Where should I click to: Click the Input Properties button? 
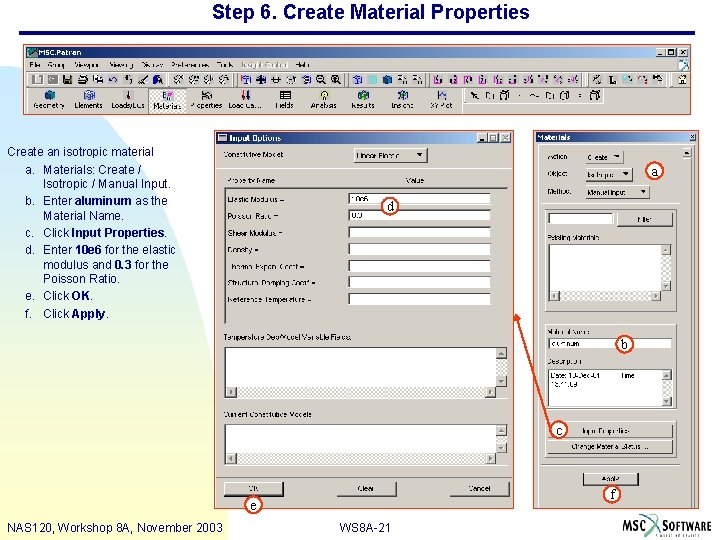[x=610, y=431]
